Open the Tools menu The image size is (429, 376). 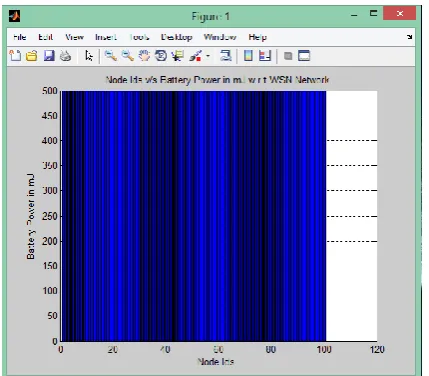pos(139,37)
